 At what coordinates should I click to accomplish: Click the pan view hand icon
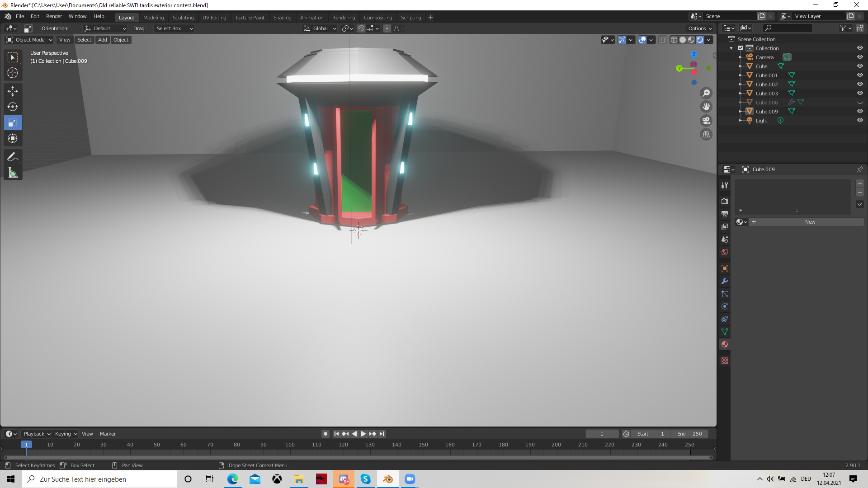(x=706, y=107)
